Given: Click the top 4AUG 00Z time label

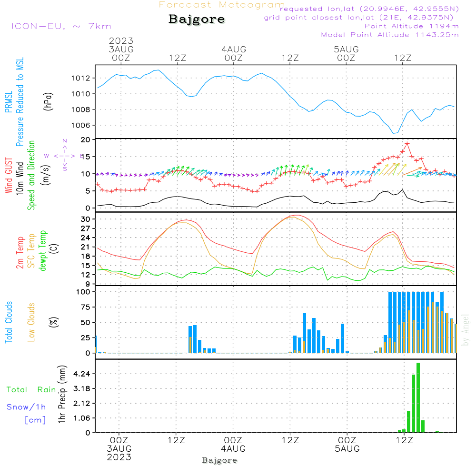Looking at the screenshot, I should coord(233,53).
